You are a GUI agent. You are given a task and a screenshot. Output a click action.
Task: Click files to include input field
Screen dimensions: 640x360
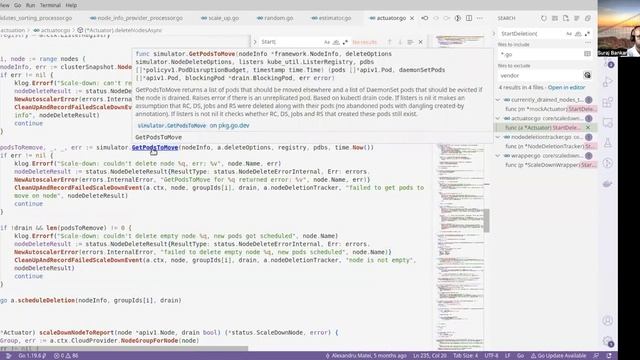(x=540, y=54)
